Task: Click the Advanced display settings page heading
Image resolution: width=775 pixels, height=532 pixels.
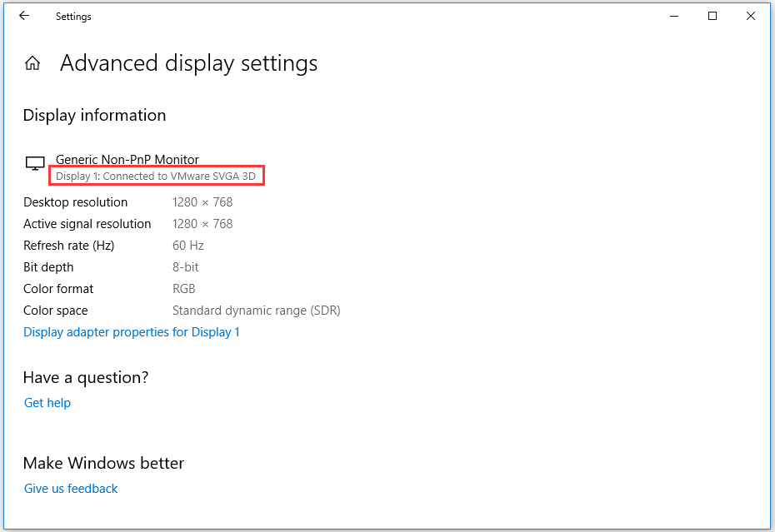Action: click(188, 63)
